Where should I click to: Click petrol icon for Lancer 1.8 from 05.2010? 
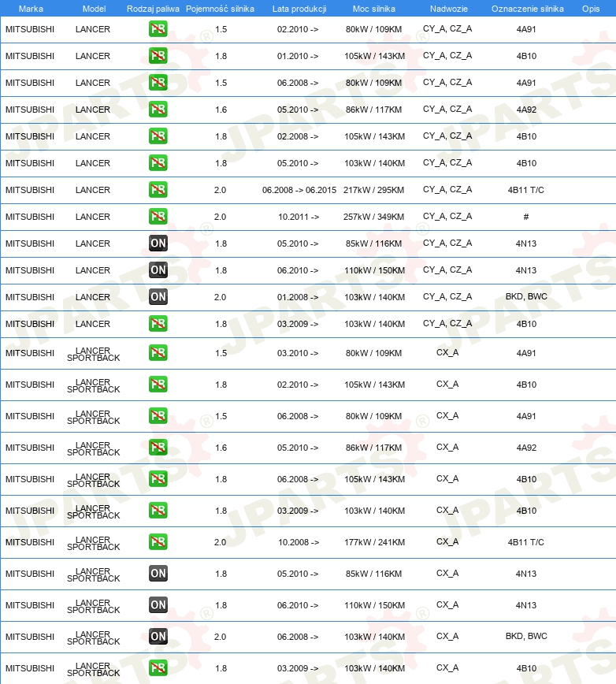tap(158, 163)
